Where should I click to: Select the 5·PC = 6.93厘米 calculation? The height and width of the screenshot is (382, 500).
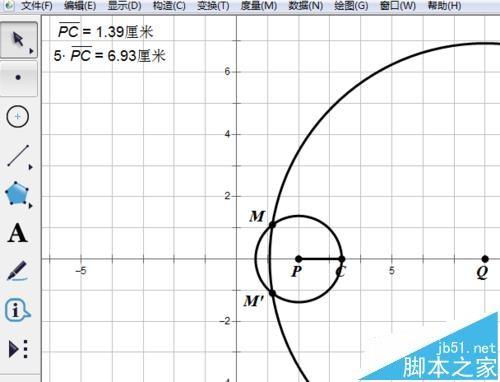[x=110, y=55]
